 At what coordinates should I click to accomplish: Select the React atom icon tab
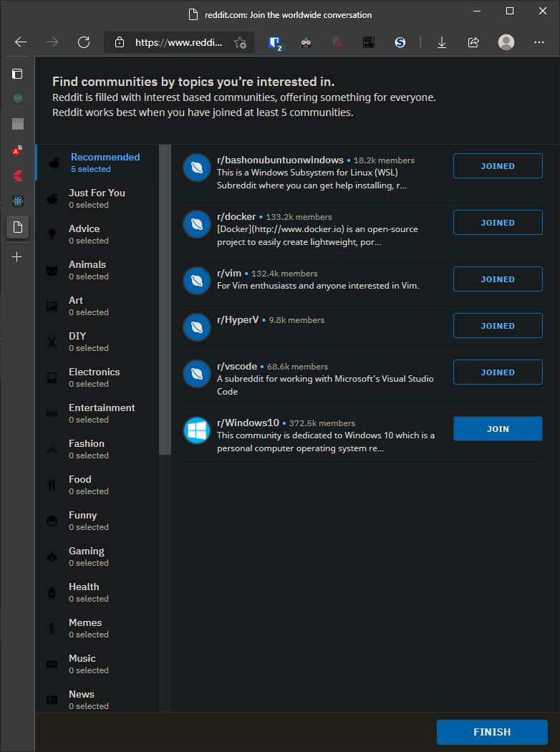click(18, 201)
